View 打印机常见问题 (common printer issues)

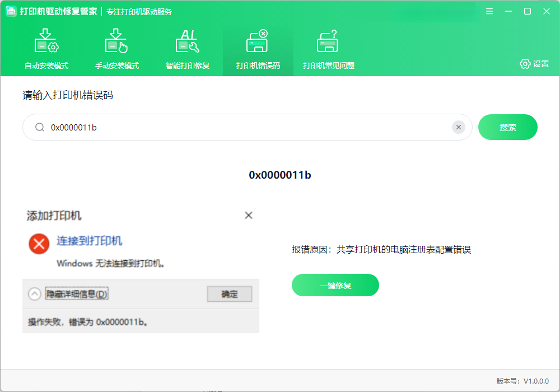pos(328,49)
